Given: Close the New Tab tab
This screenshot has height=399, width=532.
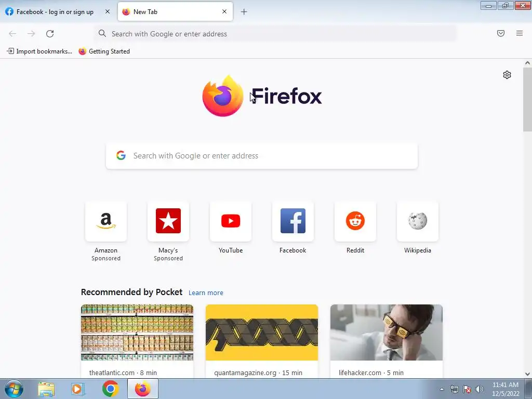Looking at the screenshot, I should [x=224, y=11].
